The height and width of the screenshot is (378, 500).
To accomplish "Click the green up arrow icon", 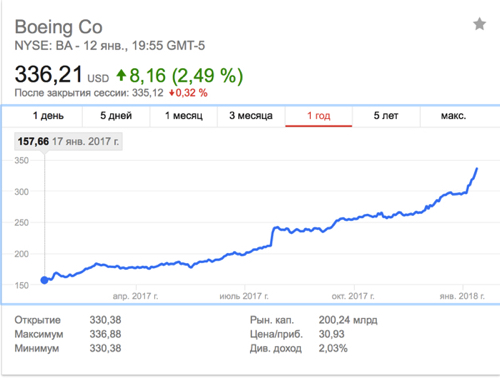I will (x=121, y=75).
